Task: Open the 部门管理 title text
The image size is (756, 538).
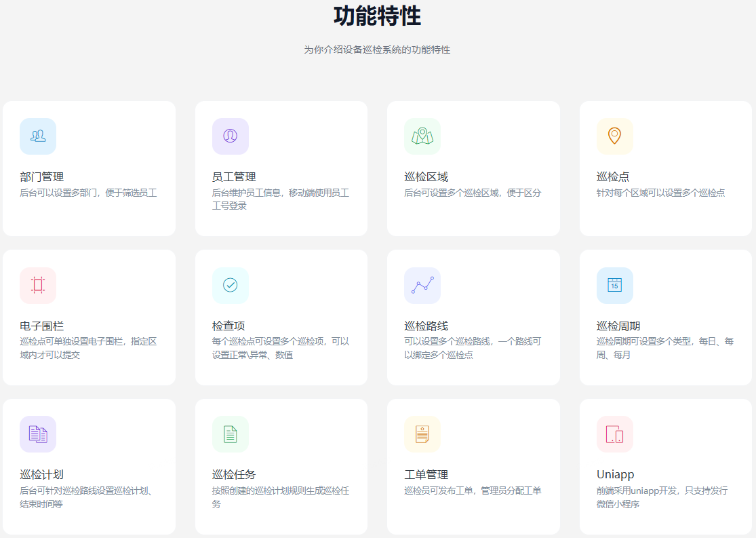Action: pos(42,177)
